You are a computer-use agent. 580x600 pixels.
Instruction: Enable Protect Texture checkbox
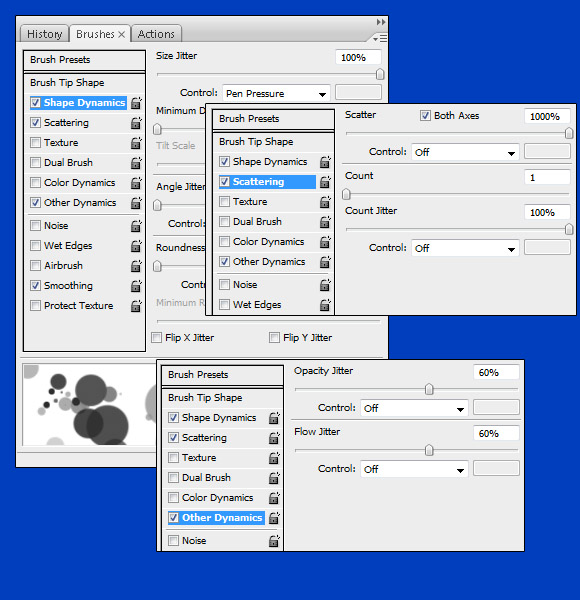click(x=35, y=305)
